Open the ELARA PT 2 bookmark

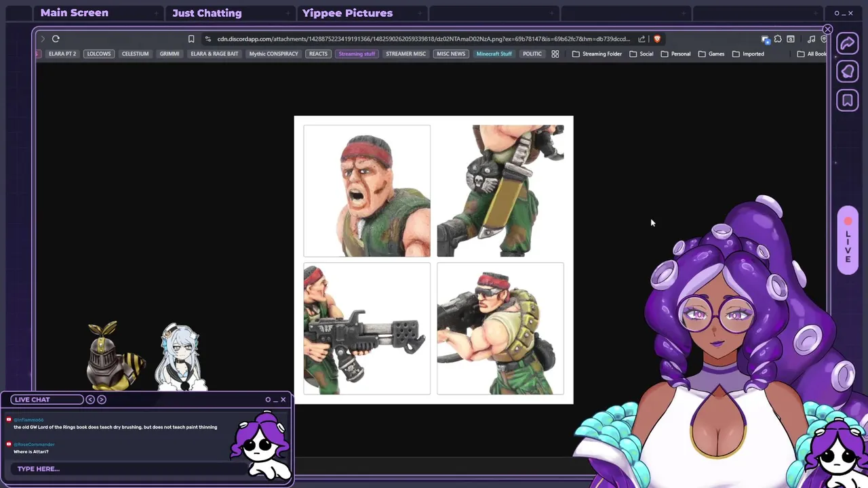point(62,54)
